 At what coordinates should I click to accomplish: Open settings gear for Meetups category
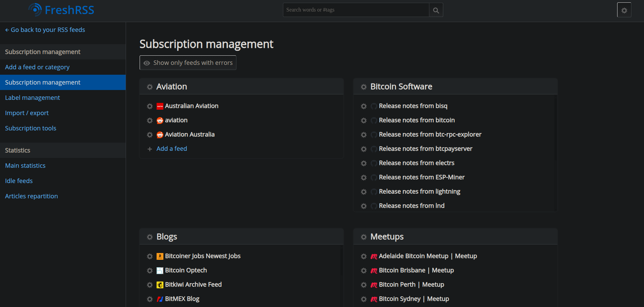[x=364, y=237]
